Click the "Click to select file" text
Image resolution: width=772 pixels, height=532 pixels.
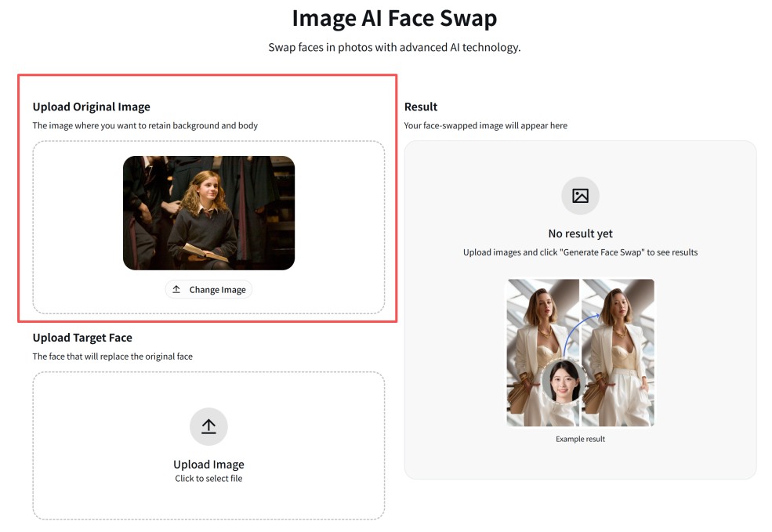[208, 478]
